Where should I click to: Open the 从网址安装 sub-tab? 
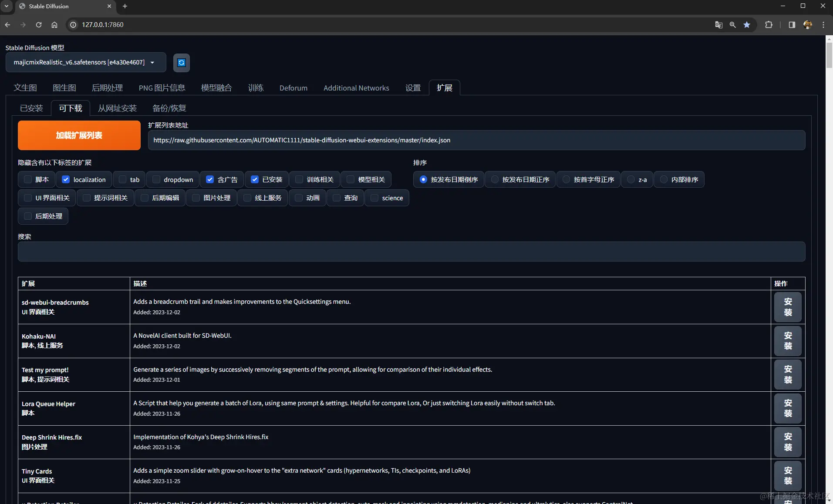click(x=117, y=108)
